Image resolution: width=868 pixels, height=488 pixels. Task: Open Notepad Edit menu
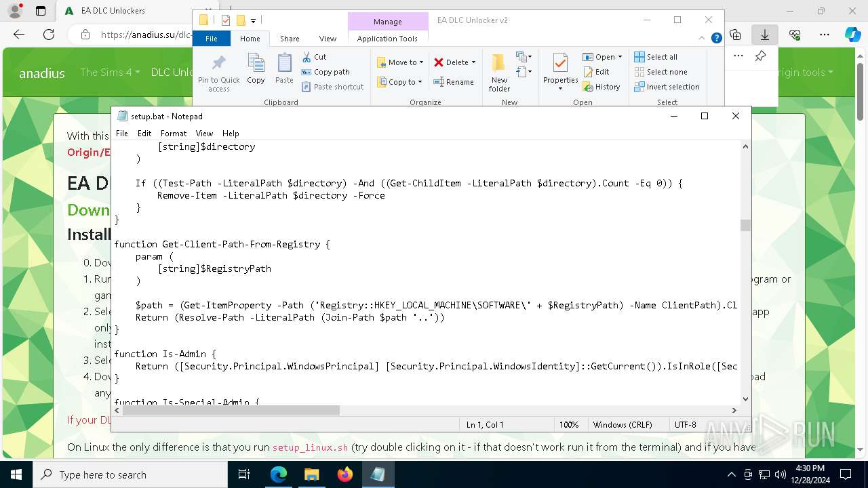[x=144, y=134]
